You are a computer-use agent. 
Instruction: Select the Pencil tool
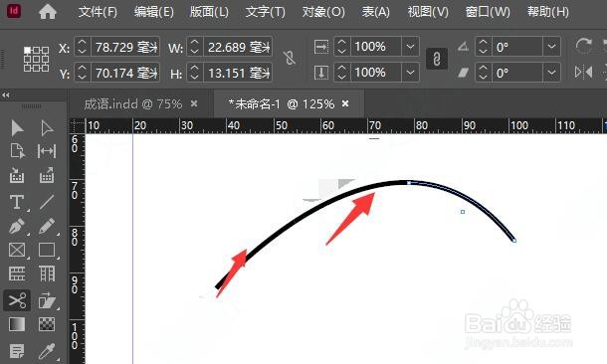tap(47, 227)
